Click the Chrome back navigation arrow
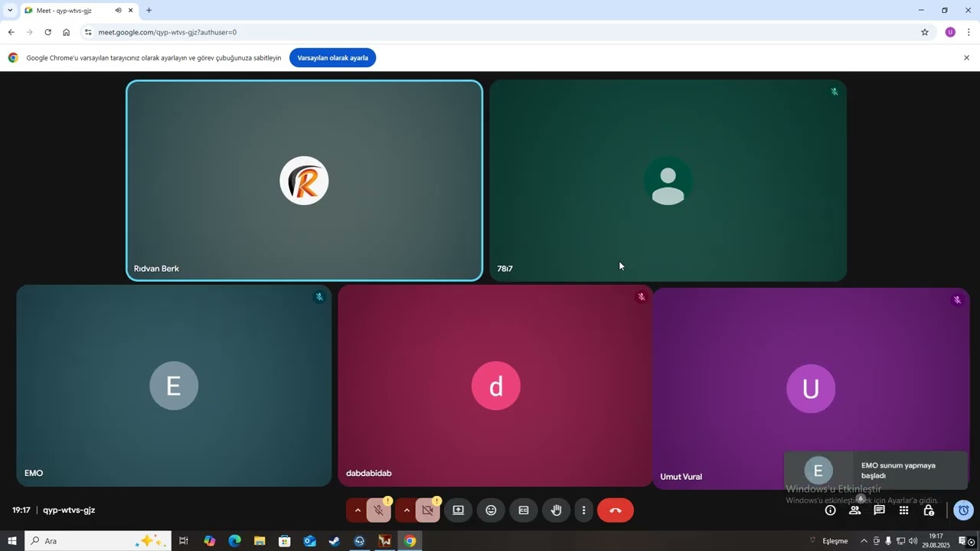 (x=11, y=32)
